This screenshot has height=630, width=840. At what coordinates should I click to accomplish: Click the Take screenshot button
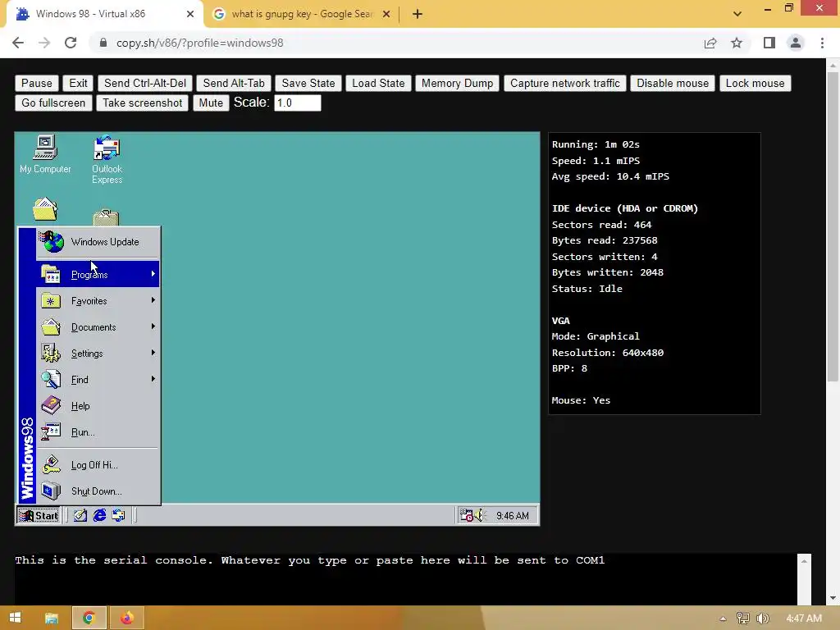tap(142, 103)
